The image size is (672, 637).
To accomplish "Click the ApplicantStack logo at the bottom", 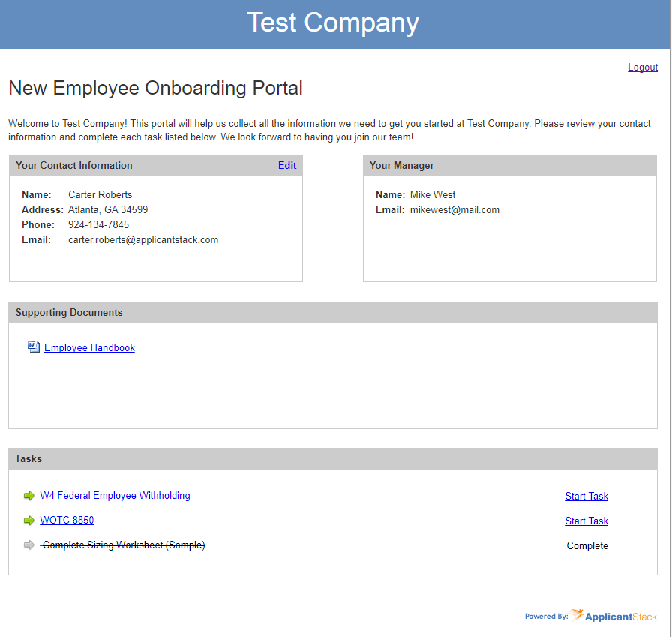I will pos(613,615).
